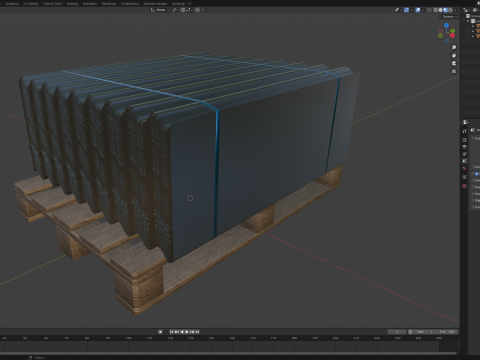The height and width of the screenshot is (360, 480).
Task: Click the zoom magnifier navigation button
Action: point(454,47)
